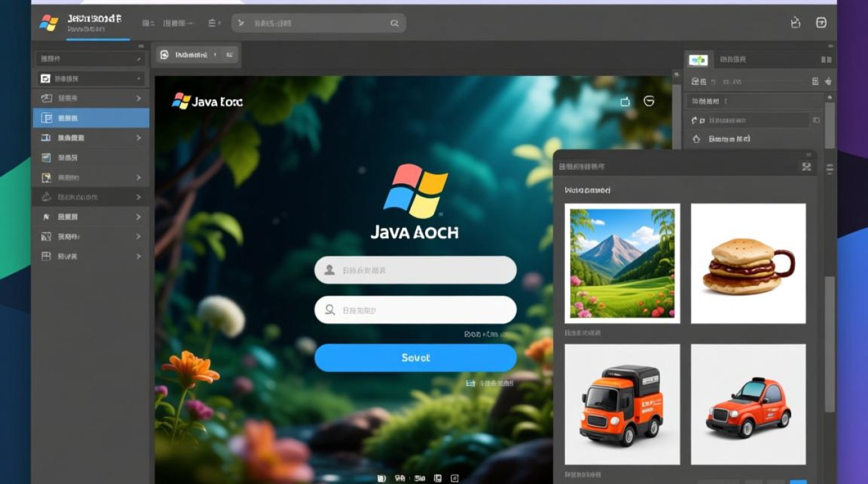Open the dropdown beside the sidebar's second row
The width and height of the screenshot is (868, 484).
(x=138, y=79)
